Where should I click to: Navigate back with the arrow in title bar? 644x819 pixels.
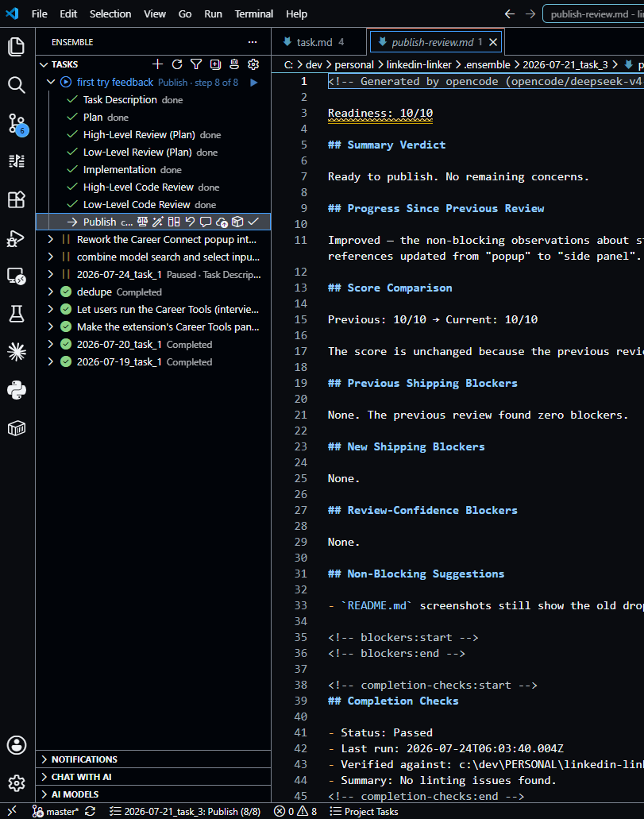(510, 14)
